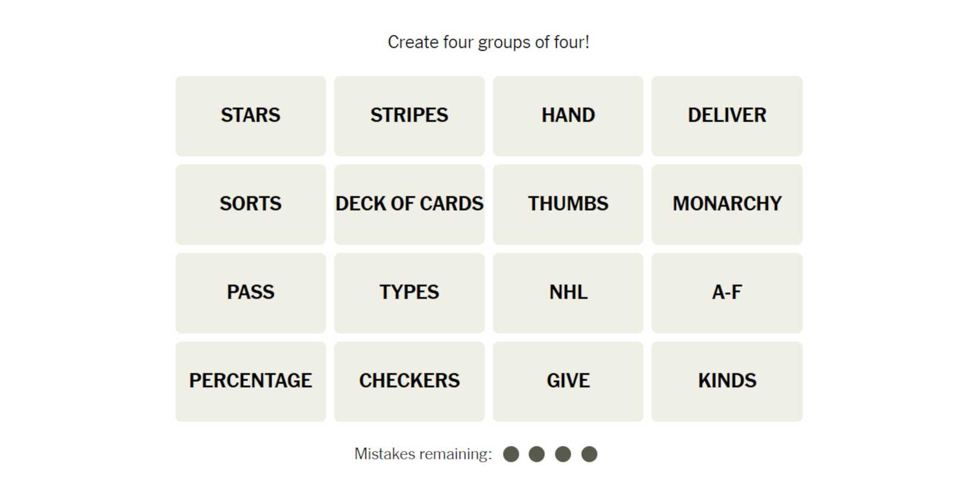
Task: Select the STARS word tile
Action: 250,116
